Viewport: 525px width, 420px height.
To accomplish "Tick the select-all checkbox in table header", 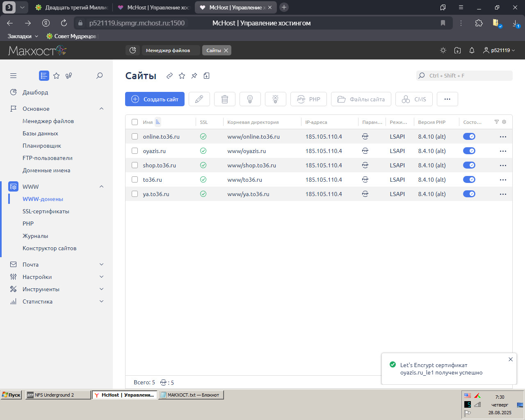I will click(x=135, y=122).
